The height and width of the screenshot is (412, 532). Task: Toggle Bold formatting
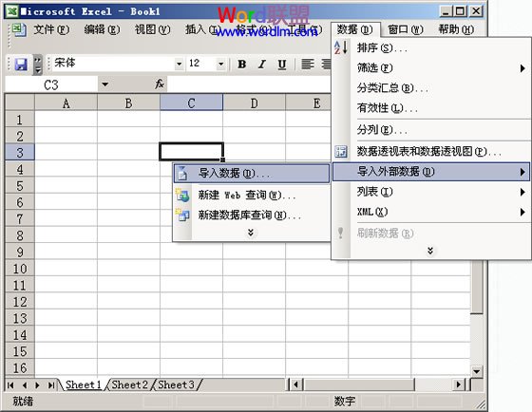coord(242,65)
